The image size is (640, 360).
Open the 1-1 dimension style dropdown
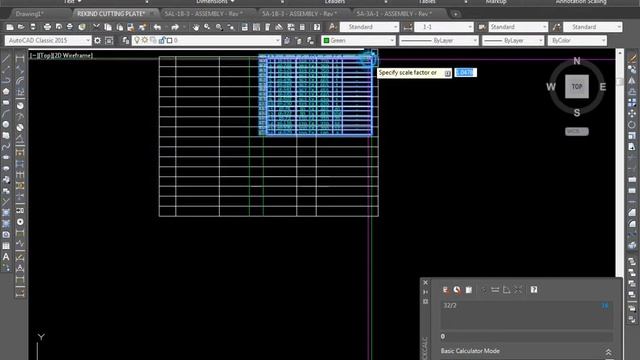[469, 27]
